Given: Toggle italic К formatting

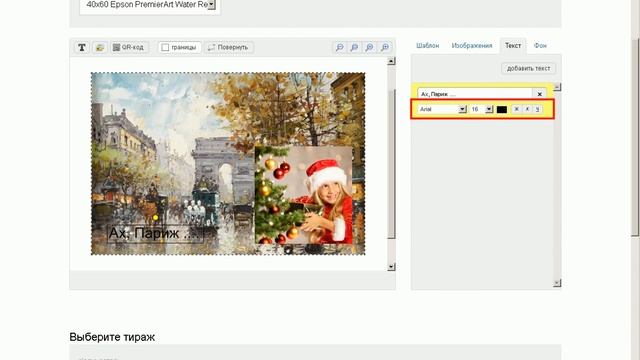Looking at the screenshot, I should point(527,109).
